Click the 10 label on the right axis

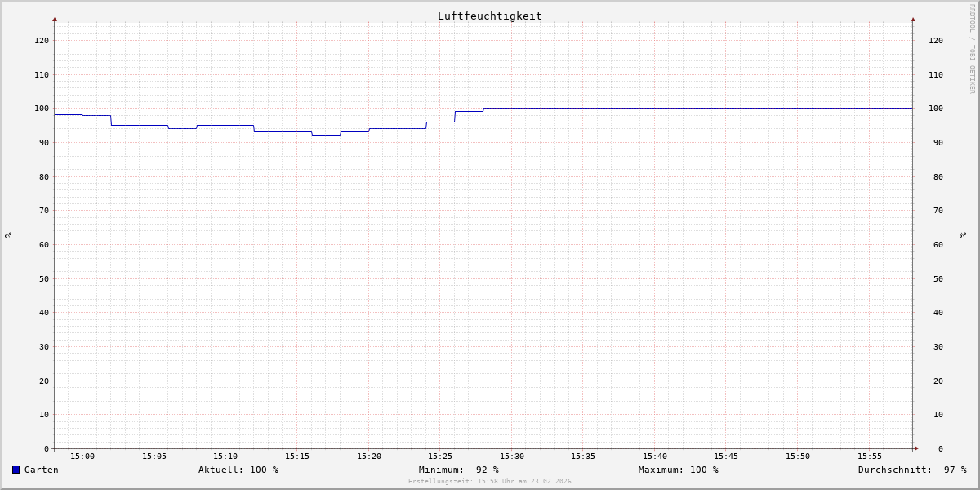[938, 415]
